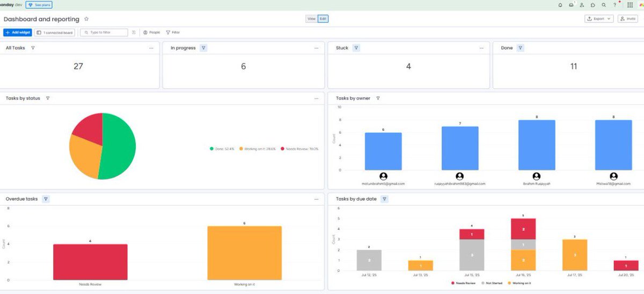
Task: Toggle Needs Review pie chart legend entry
Action: point(299,149)
